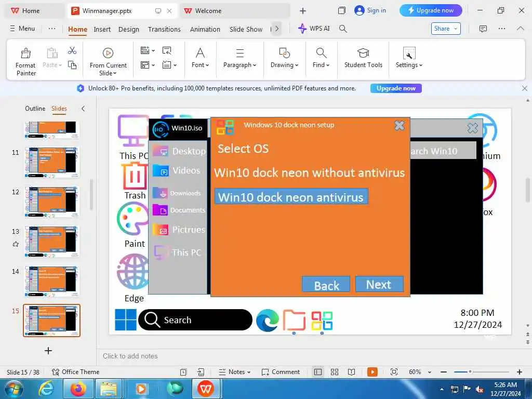The image size is (532, 399).
Task: Start slideshow From Current Slide
Action: tap(108, 61)
